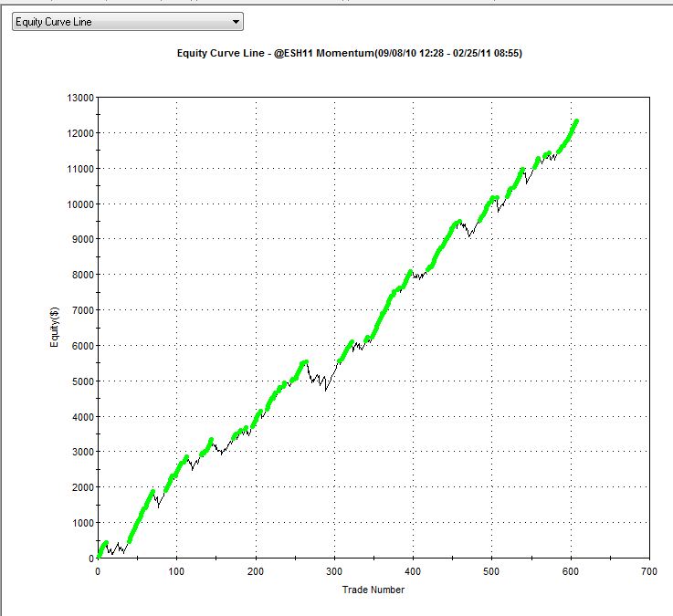Click the y-axis value 2000
This screenshot has width=673, height=616.
pyautogui.click(x=83, y=487)
